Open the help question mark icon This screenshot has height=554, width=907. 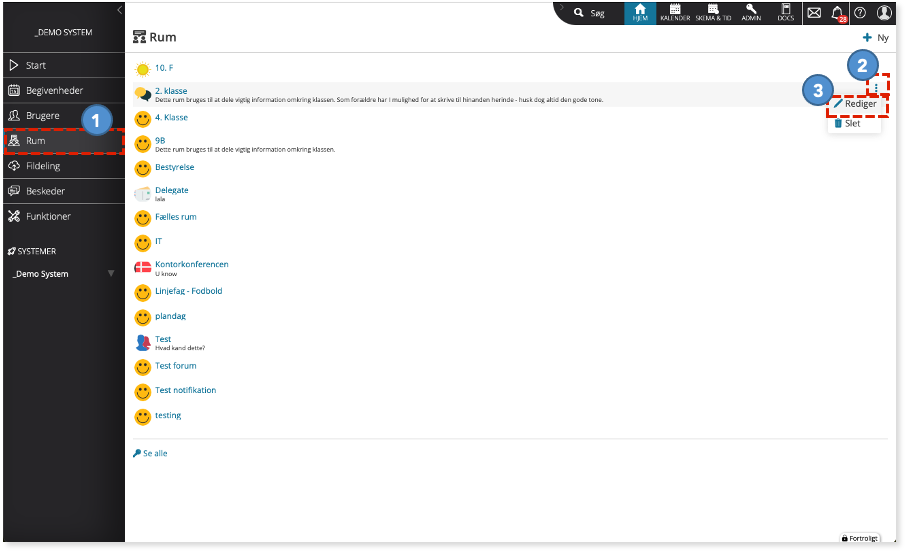click(x=860, y=13)
